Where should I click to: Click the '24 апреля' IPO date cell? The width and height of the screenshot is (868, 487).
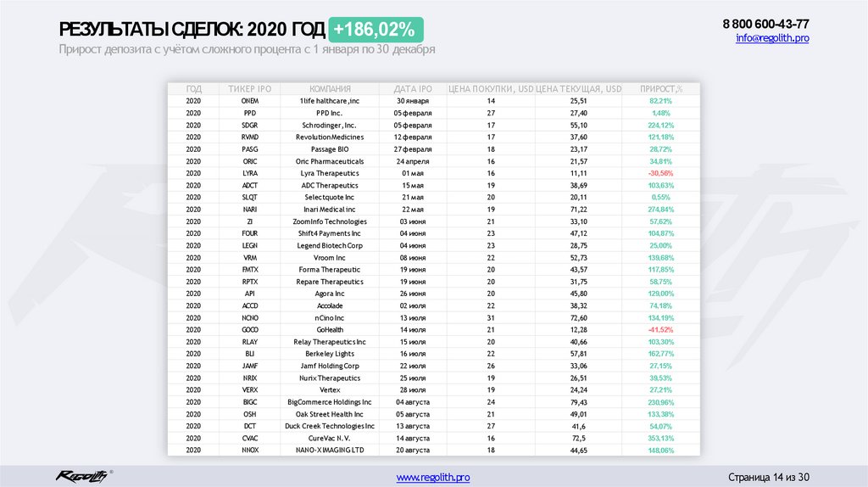[x=413, y=161]
